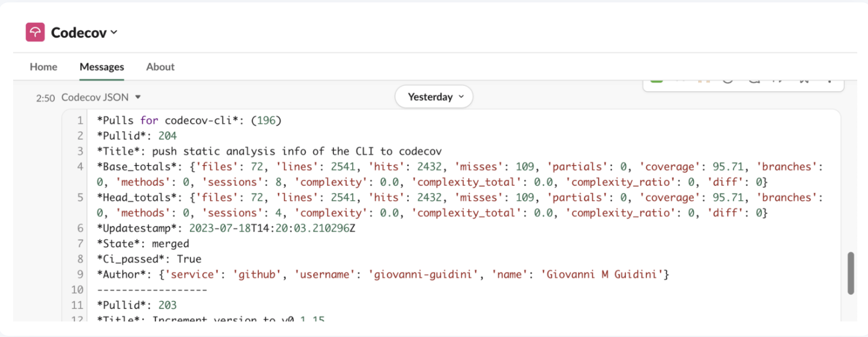This screenshot has width=868, height=337.
Task: Click the Codecov umbrella app icon
Action: (35, 32)
